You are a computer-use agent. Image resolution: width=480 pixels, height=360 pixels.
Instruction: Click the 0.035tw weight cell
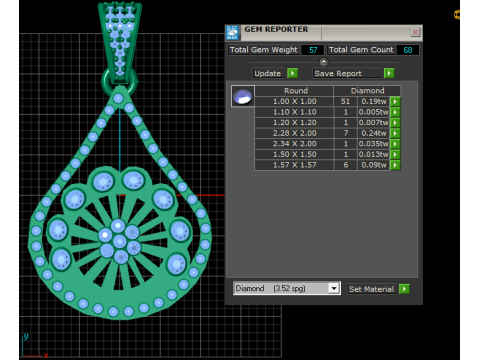(x=374, y=144)
